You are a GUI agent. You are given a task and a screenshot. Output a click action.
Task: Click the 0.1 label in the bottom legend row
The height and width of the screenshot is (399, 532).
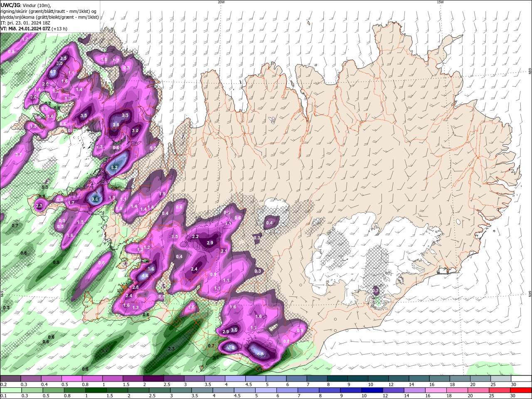point(4,396)
